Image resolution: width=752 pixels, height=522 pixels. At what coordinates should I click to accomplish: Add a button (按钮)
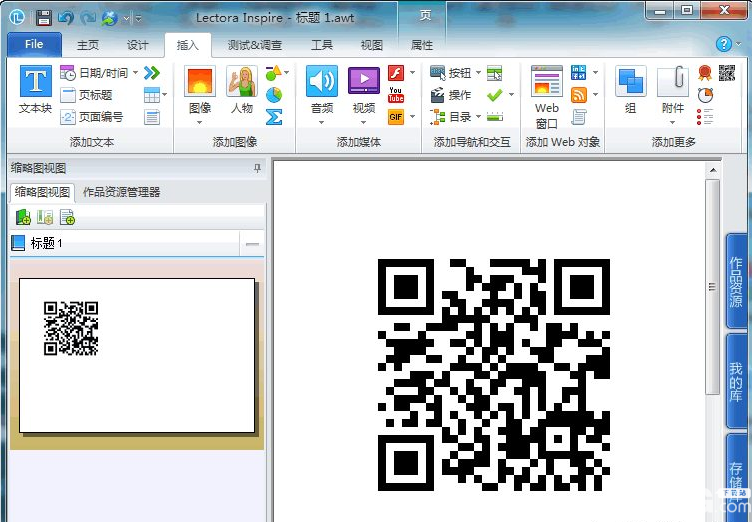(450, 73)
